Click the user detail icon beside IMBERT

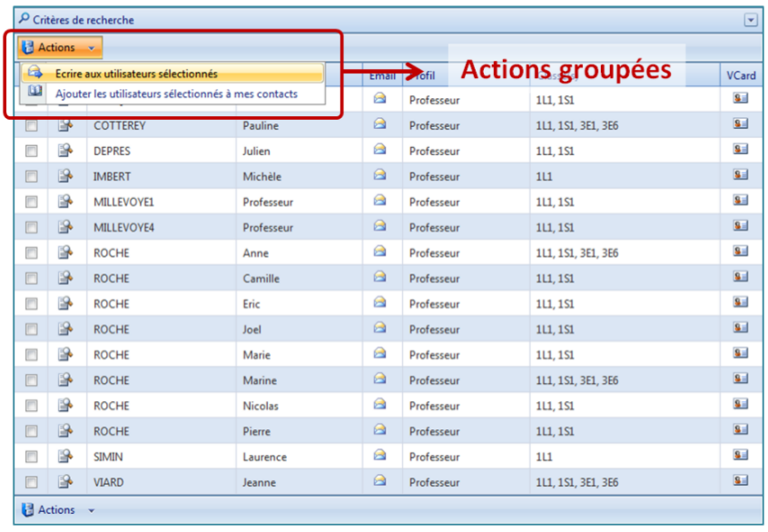click(x=65, y=176)
